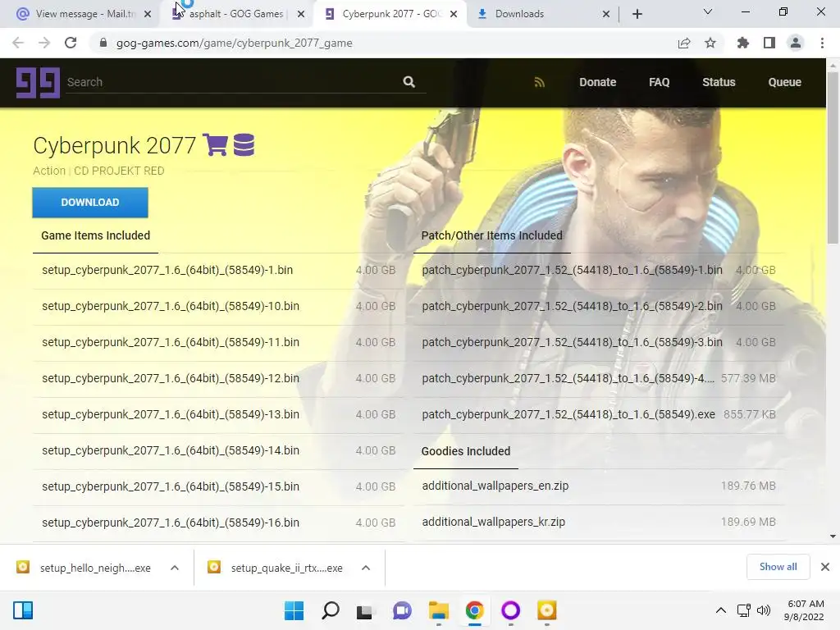Click the shopping cart icon next to Cyberpunk 2077
Viewport: 840px width, 630px height.
(216, 144)
